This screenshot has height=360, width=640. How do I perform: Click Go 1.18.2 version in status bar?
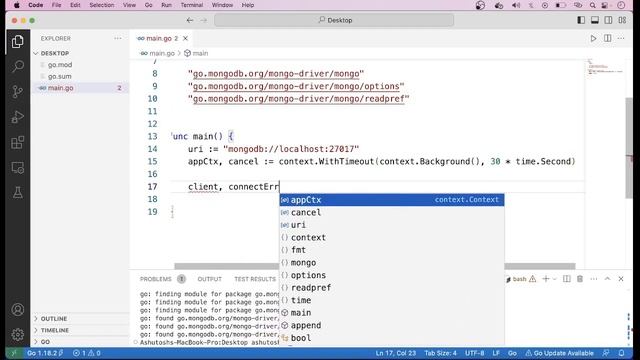45,353
